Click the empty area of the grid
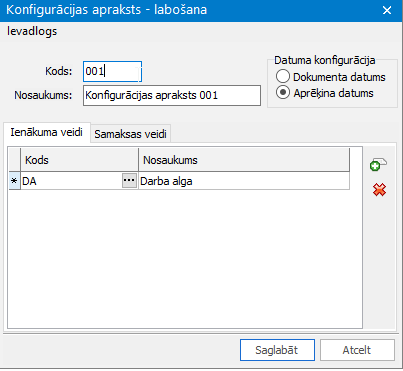 (185, 258)
